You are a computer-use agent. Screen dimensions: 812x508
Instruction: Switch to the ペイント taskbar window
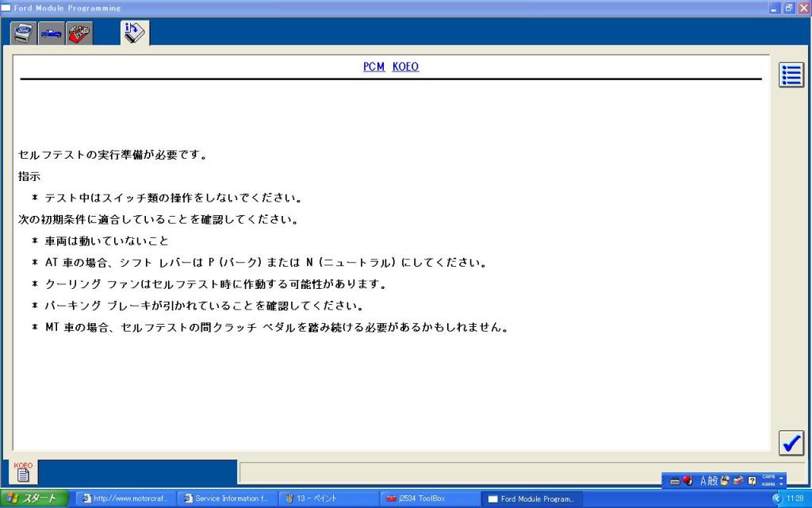pos(329,498)
